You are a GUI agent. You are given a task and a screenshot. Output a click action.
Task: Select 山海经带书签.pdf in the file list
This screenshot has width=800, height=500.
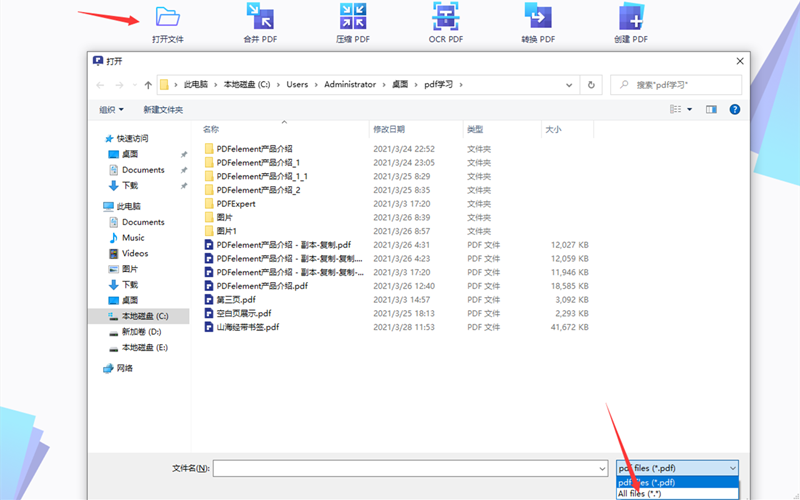coord(247,327)
